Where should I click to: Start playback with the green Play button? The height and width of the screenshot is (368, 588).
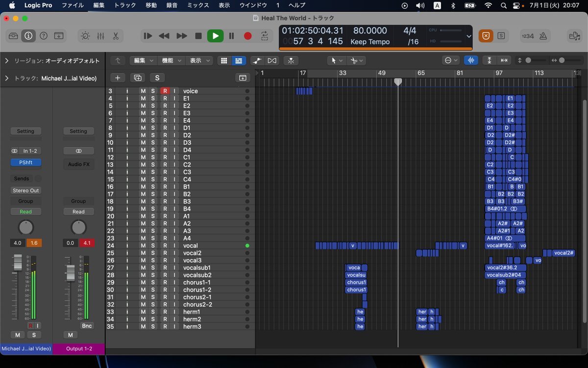pos(215,36)
